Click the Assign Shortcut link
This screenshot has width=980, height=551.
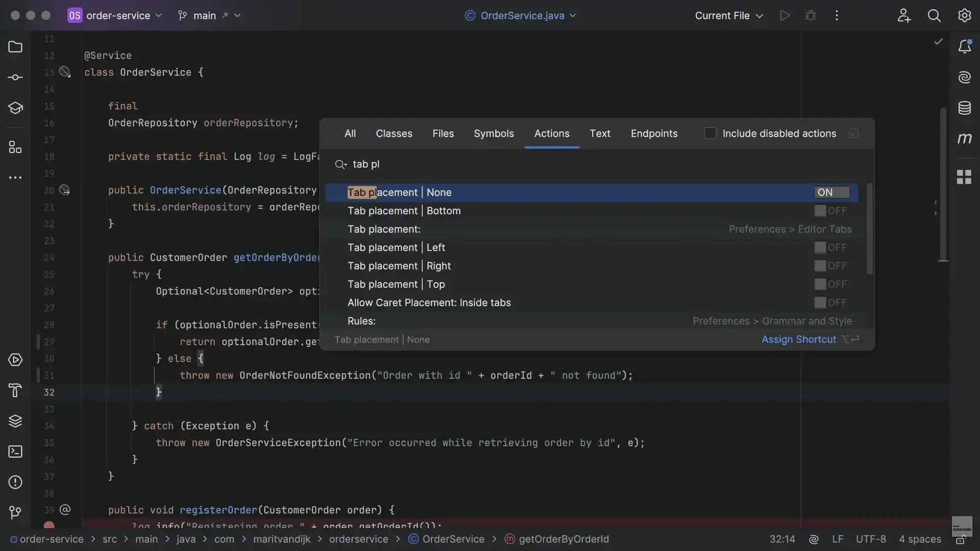[799, 339]
